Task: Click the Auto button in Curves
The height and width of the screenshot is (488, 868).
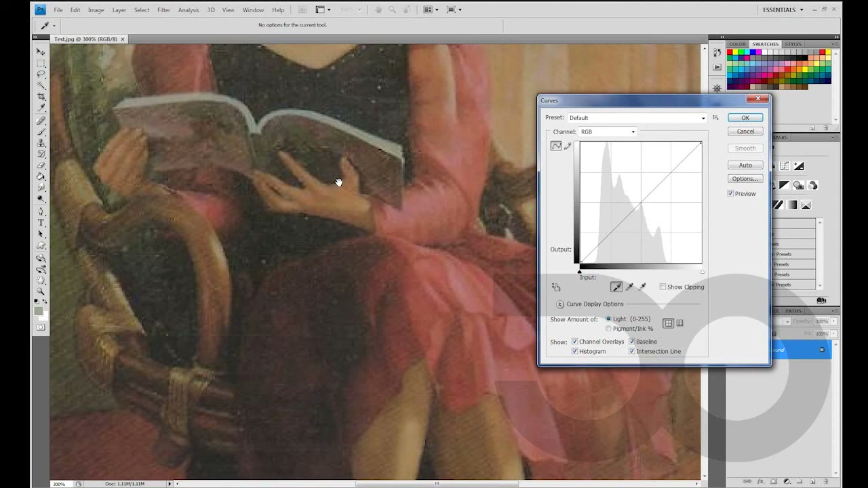Action: [x=745, y=165]
